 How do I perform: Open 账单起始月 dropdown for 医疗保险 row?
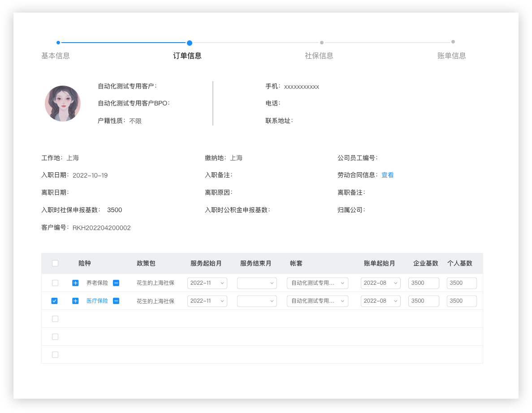click(x=381, y=301)
